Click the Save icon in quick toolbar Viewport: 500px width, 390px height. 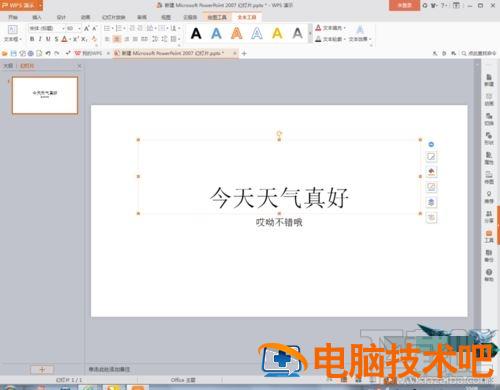pyautogui.click(x=13, y=53)
